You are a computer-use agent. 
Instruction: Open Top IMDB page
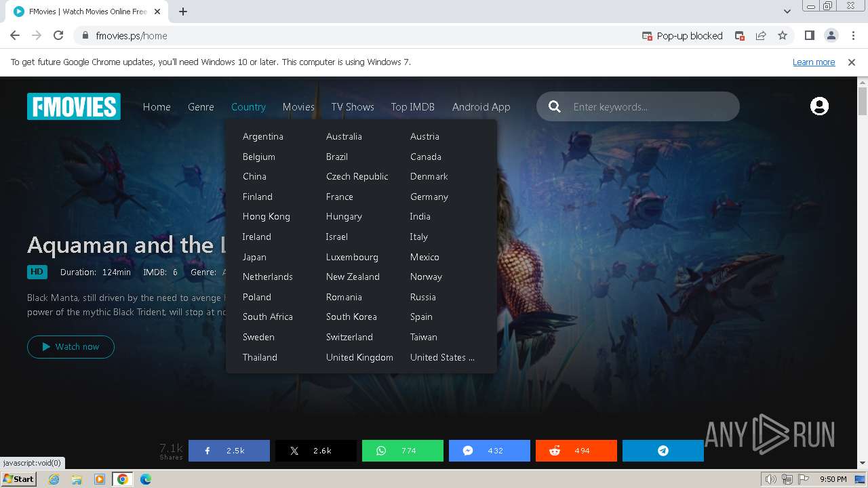[412, 107]
